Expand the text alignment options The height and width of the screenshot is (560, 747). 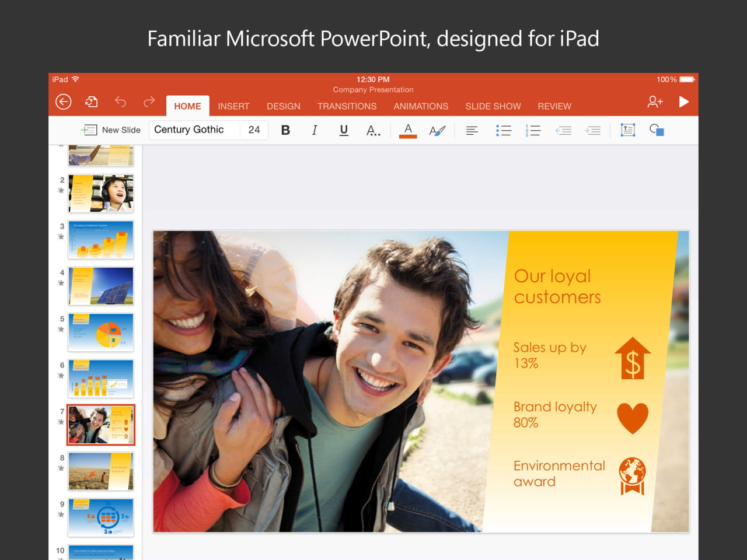(472, 130)
